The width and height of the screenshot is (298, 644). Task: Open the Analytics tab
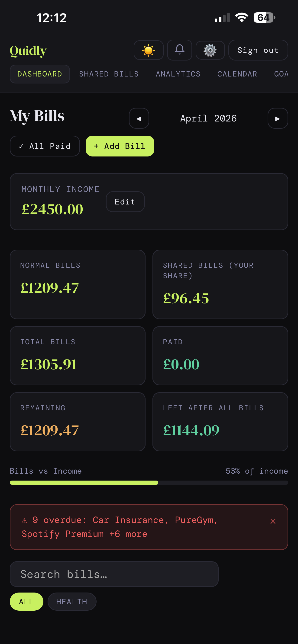(x=178, y=74)
